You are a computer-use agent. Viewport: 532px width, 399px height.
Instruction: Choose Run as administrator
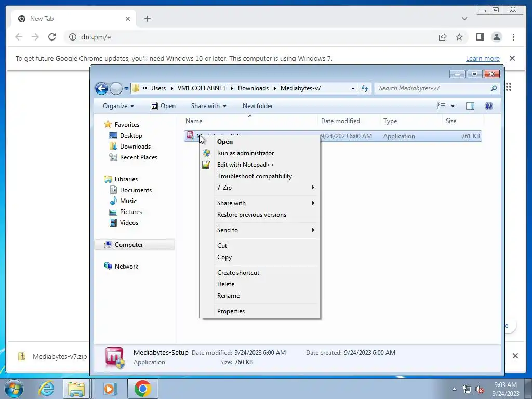(x=260, y=153)
